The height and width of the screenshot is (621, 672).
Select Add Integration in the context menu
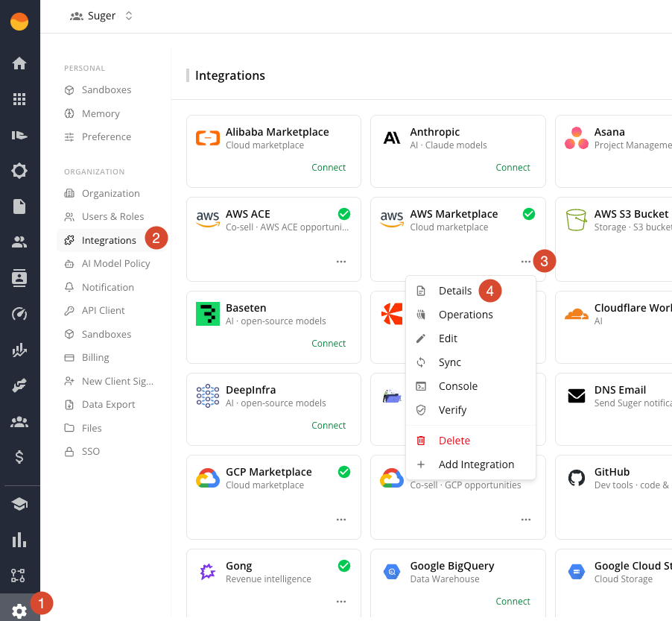471,464
